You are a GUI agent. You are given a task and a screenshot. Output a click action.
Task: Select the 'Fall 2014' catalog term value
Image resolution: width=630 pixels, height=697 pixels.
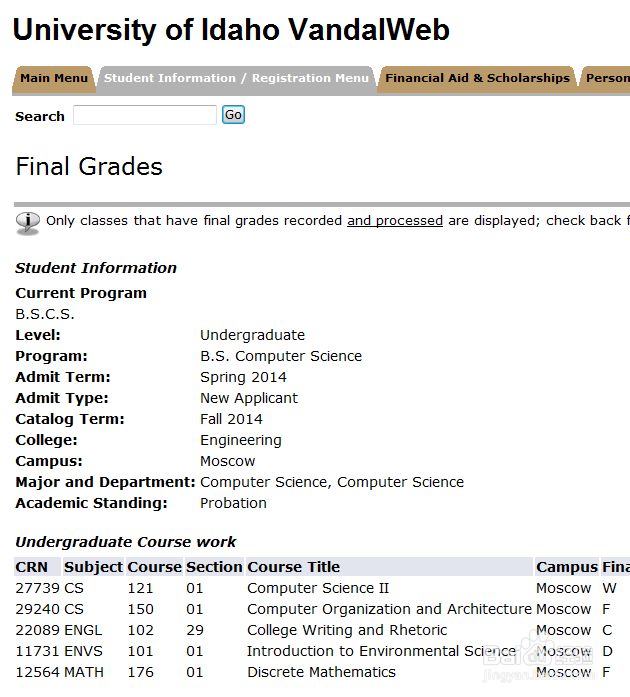pos(231,419)
